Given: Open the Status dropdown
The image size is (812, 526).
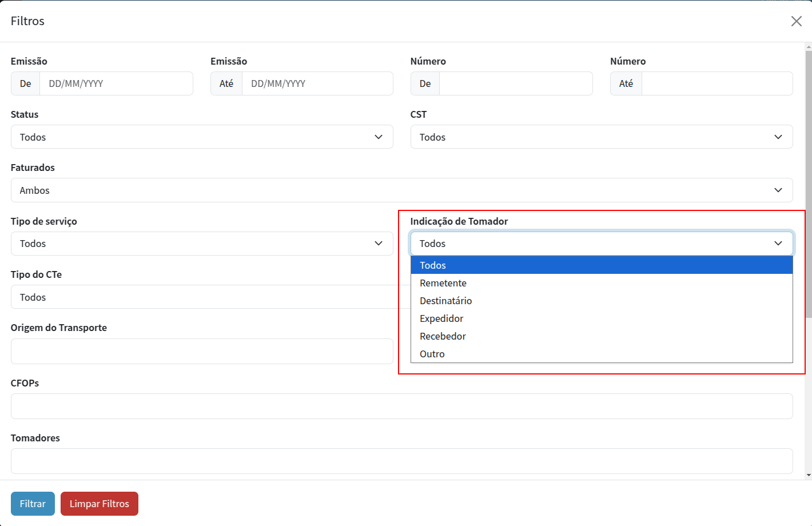Looking at the screenshot, I should 201,137.
